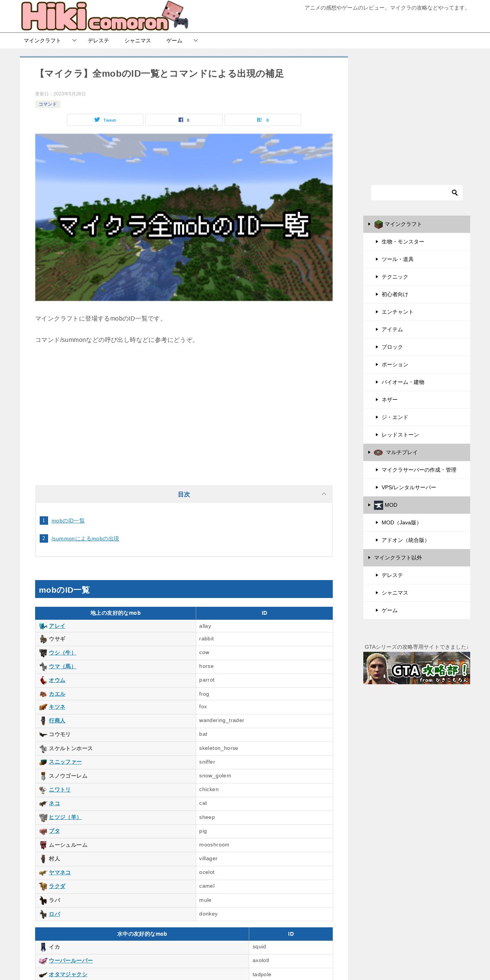Open sidebar category バイオーム・建物
Screen dimensions: 490x980
[x=417, y=382]
